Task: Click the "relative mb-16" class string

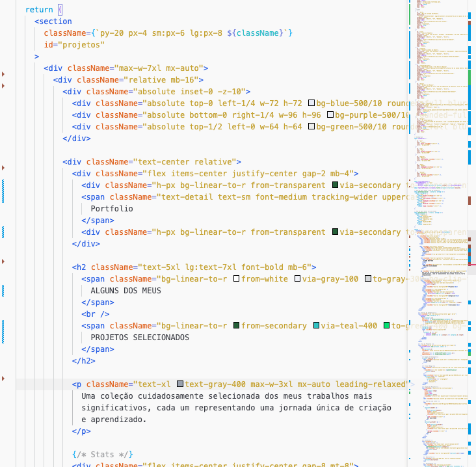Action: (161, 79)
